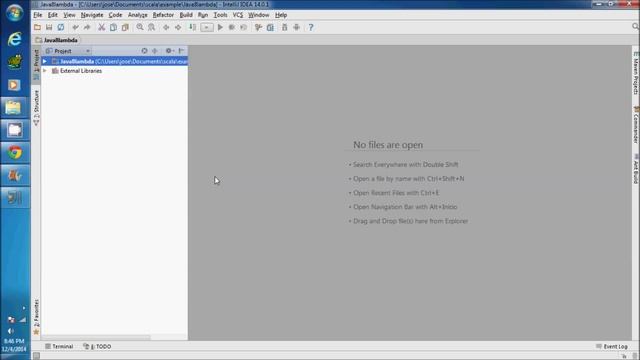640x360 pixels.
Task: Click the JavaBlambda navigation bar breadcrumb
Action: (x=57, y=40)
